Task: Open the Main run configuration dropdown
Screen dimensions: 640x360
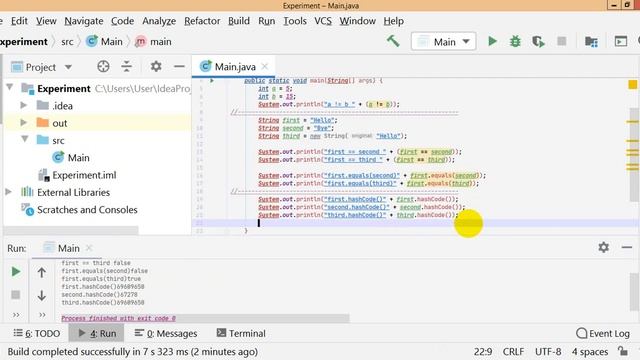Action: [444, 42]
